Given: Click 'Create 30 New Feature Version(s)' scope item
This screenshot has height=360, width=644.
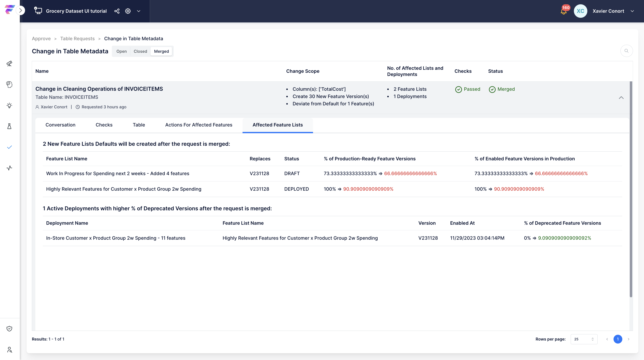Looking at the screenshot, I should (331, 96).
